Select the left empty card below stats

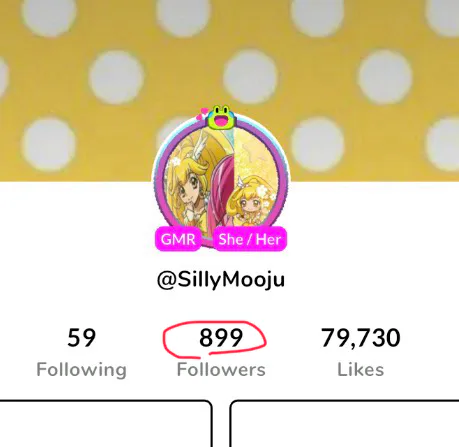[x=106, y=423]
